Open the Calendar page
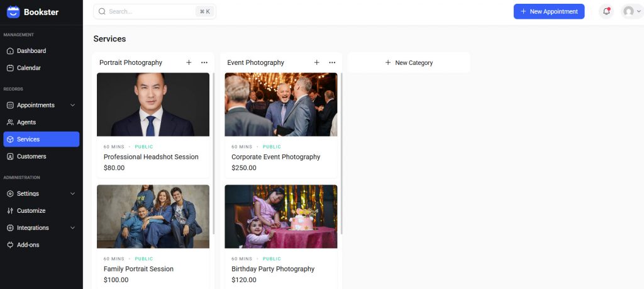644x289 pixels. coord(29,68)
